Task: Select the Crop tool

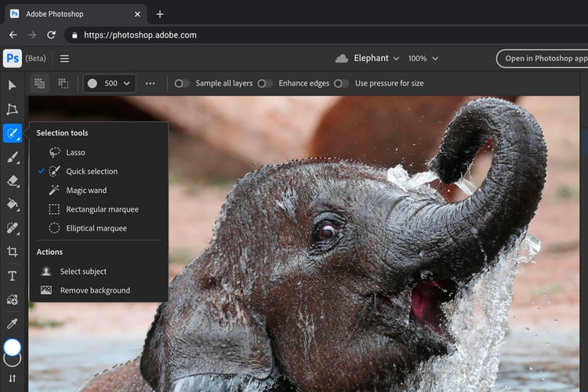Action: pyautogui.click(x=13, y=252)
